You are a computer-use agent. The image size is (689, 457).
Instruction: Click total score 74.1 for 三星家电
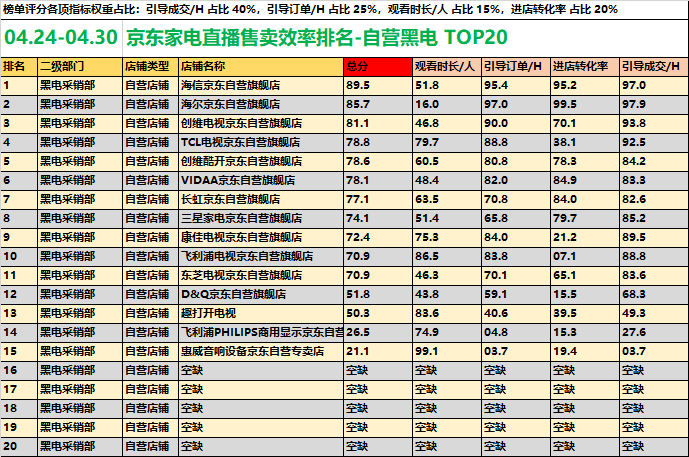click(378, 218)
